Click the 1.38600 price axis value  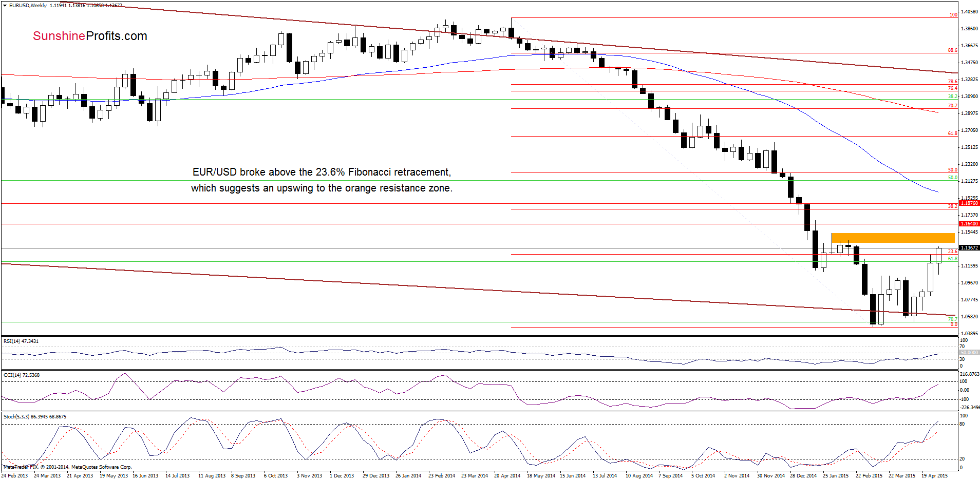click(x=969, y=28)
